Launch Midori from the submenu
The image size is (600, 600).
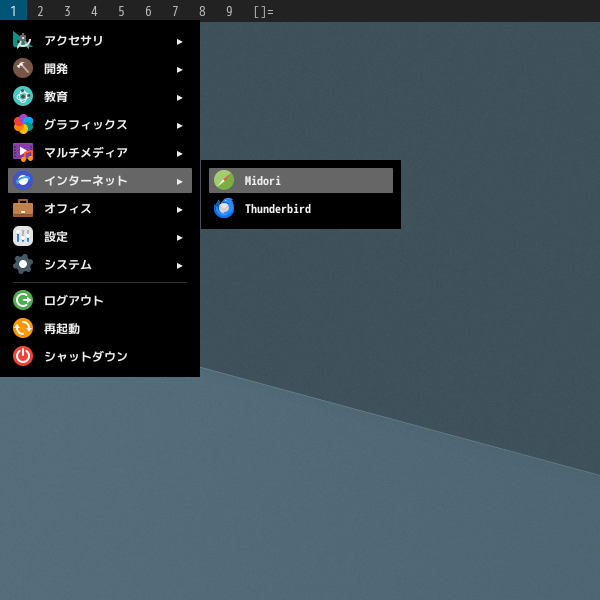[301, 180]
